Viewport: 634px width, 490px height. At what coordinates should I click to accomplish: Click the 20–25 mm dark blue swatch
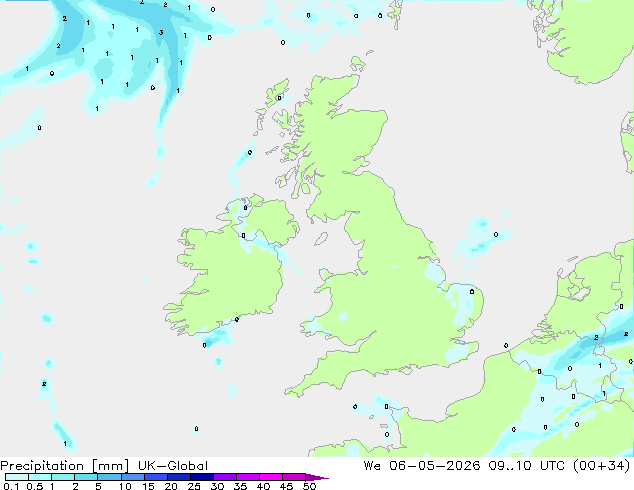pos(179,477)
